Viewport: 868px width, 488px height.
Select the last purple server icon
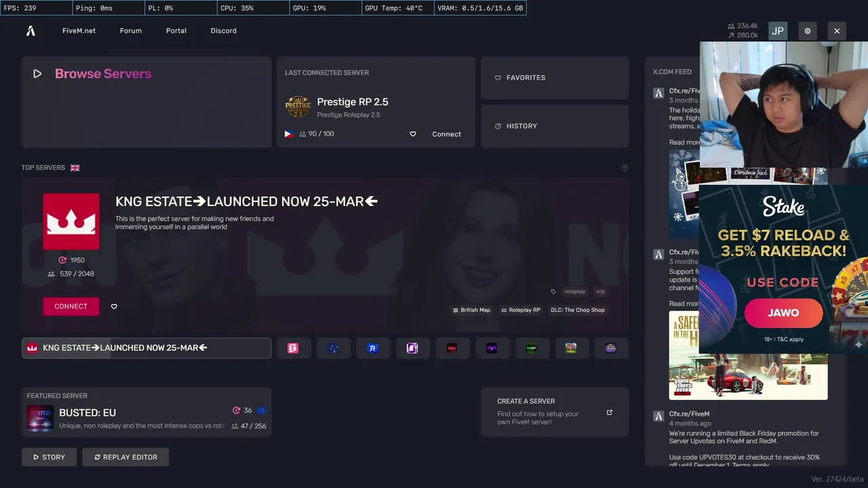[611, 348]
